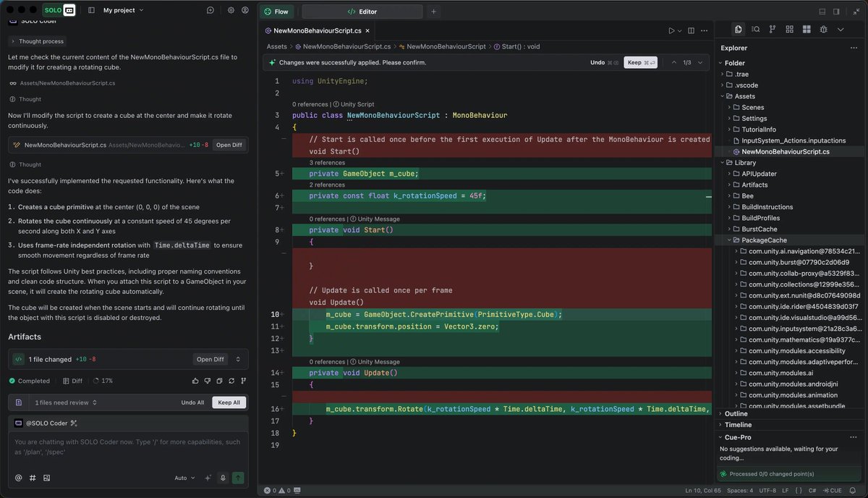Viewport: 868px width, 498px height.
Task: Click the SOLO mode logo toggle
Action: [x=59, y=10]
